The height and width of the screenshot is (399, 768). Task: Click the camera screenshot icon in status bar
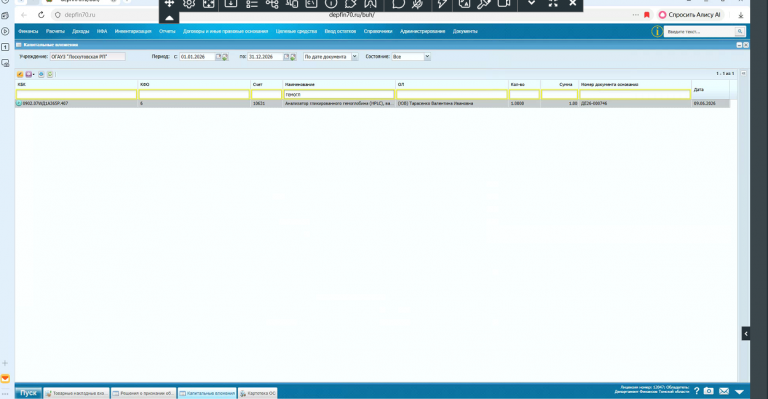coord(709,391)
